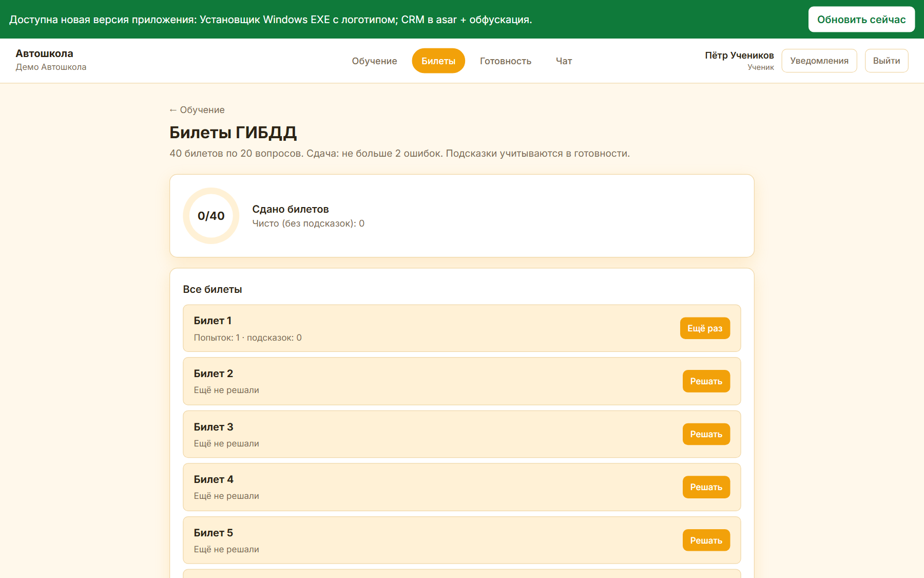
Task: Select the Билет 3 row title
Action: tap(214, 427)
